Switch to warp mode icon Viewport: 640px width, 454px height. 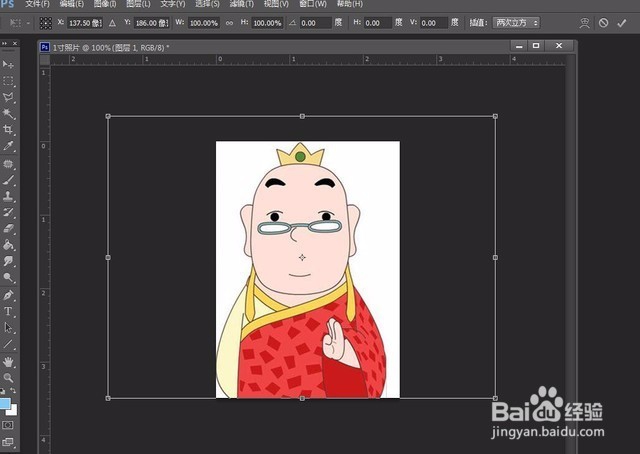pos(584,23)
